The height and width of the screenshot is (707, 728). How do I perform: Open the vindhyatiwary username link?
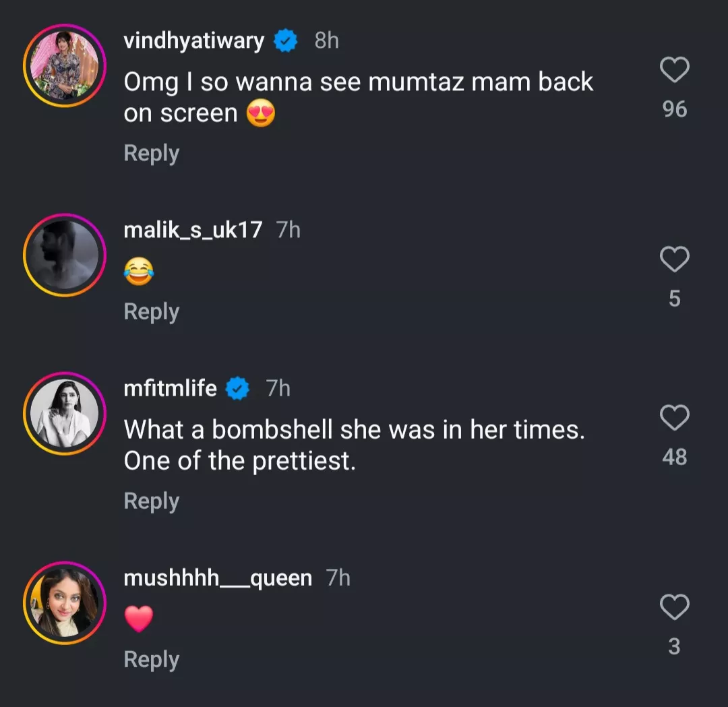[194, 41]
